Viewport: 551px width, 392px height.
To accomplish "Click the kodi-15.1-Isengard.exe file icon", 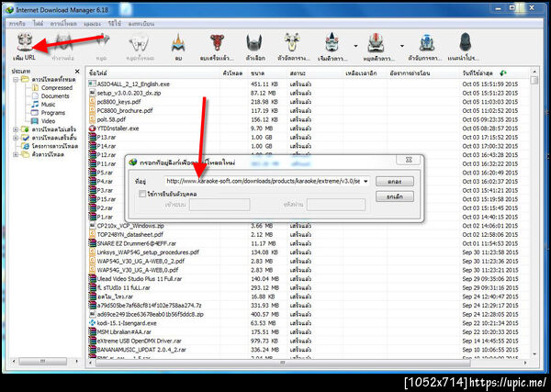I will [x=93, y=323].
